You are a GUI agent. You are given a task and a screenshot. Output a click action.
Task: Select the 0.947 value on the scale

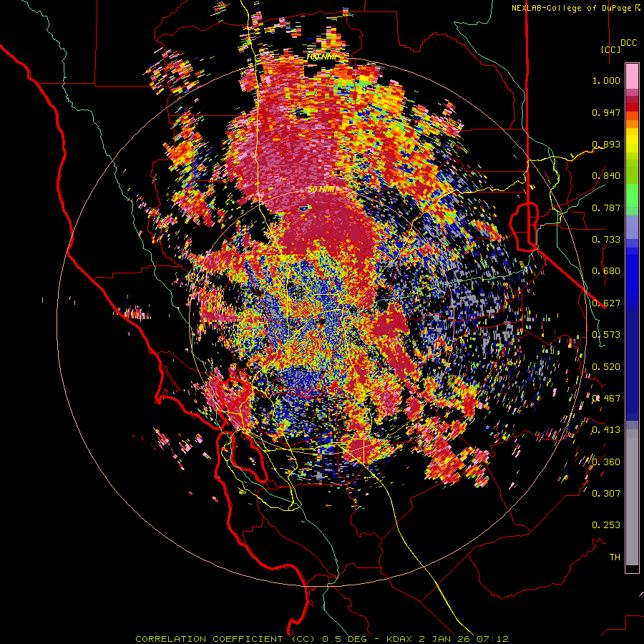tap(606, 112)
